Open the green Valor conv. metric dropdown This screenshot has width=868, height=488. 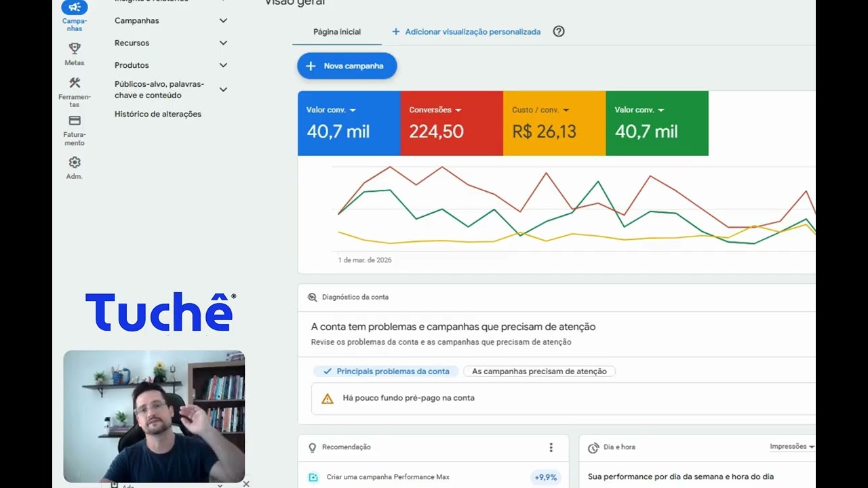pyautogui.click(x=661, y=110)
